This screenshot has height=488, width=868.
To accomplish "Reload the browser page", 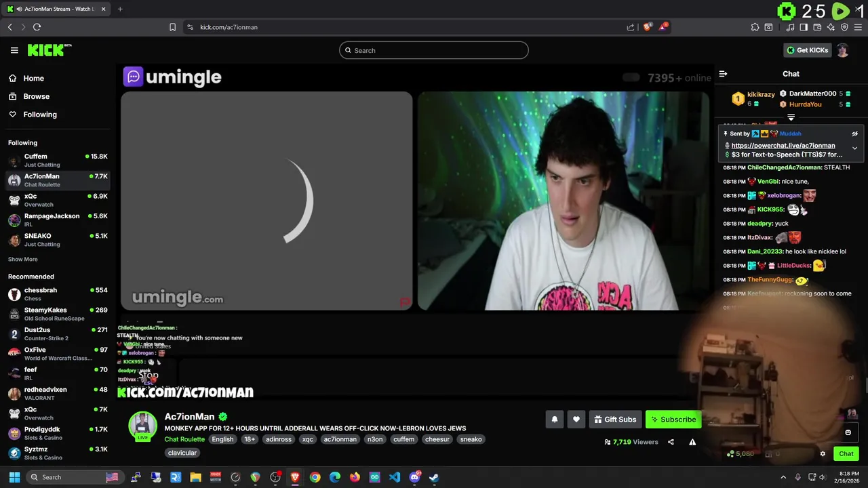I will tap(37, 27).
